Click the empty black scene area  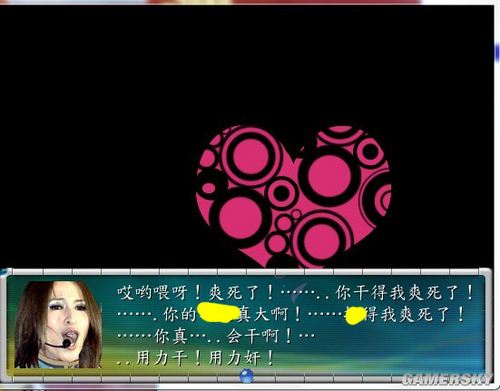coord(100,133)
